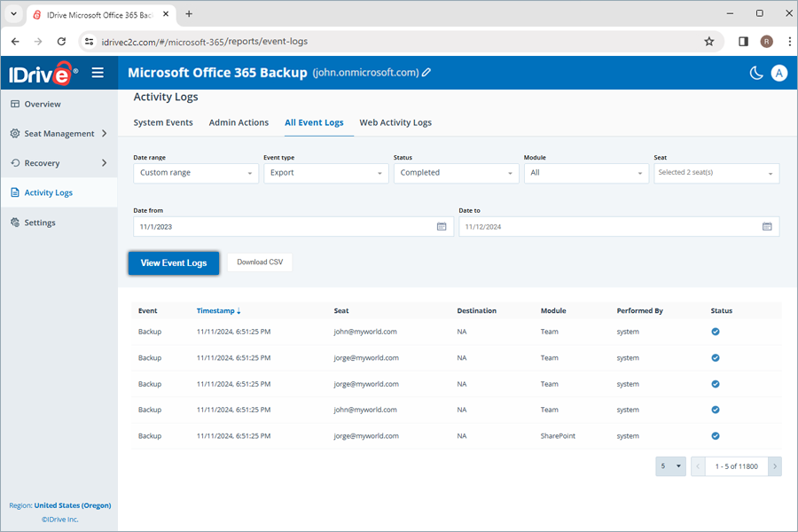The height and width of the screenshot is (532, 798).
Task: Open the Date to calendar picker
Action: pos(767,226)
